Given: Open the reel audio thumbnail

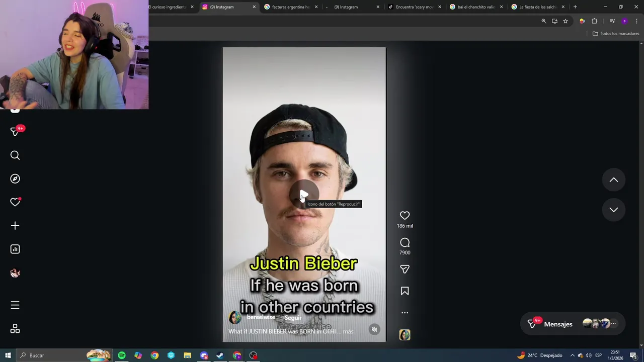Looking at the screenshot, I should [x=405, y=335].
